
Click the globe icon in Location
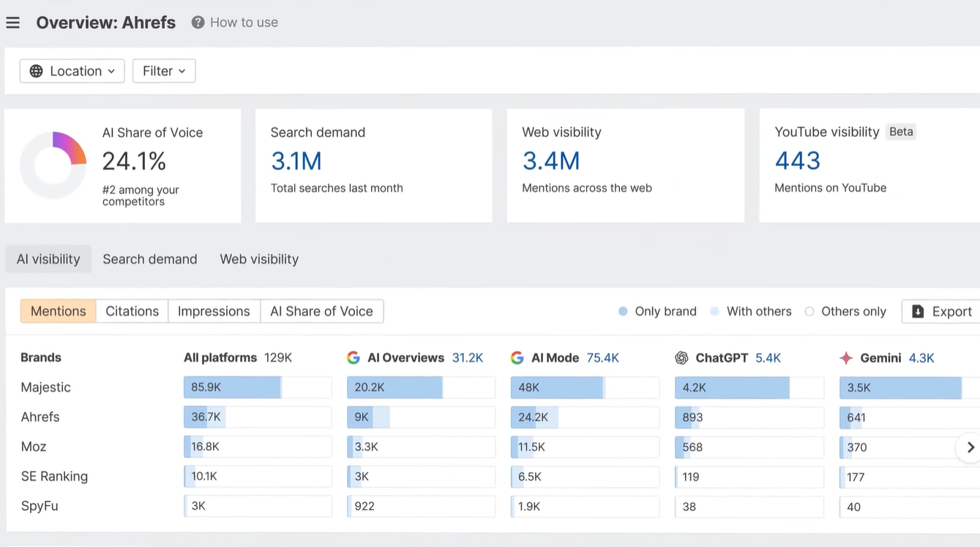coord(36,71)
